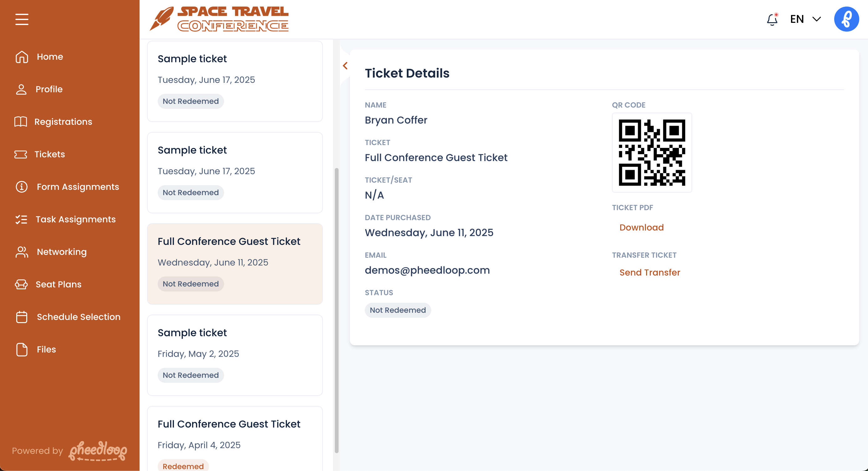Click the Files document icon

pyautogui.click(x=22, y=349)
